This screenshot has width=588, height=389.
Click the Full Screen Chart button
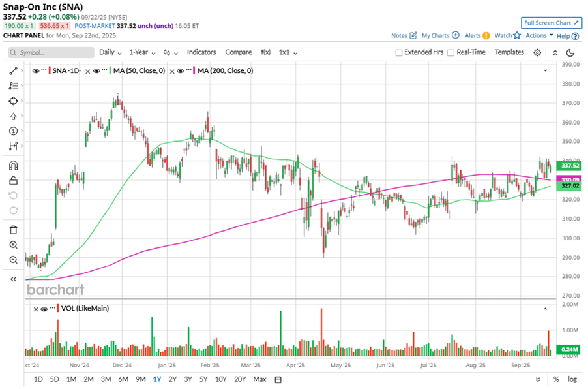click(x=551, y=23)
